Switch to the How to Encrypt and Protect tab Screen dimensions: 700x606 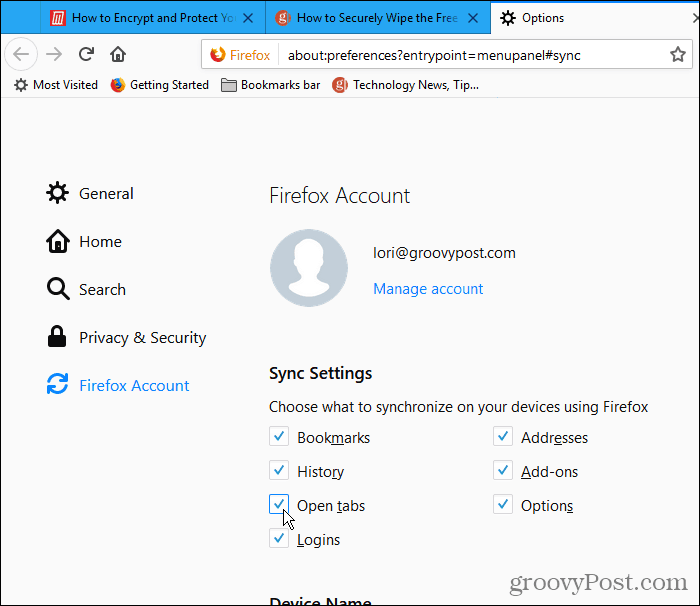pos(153,18)
